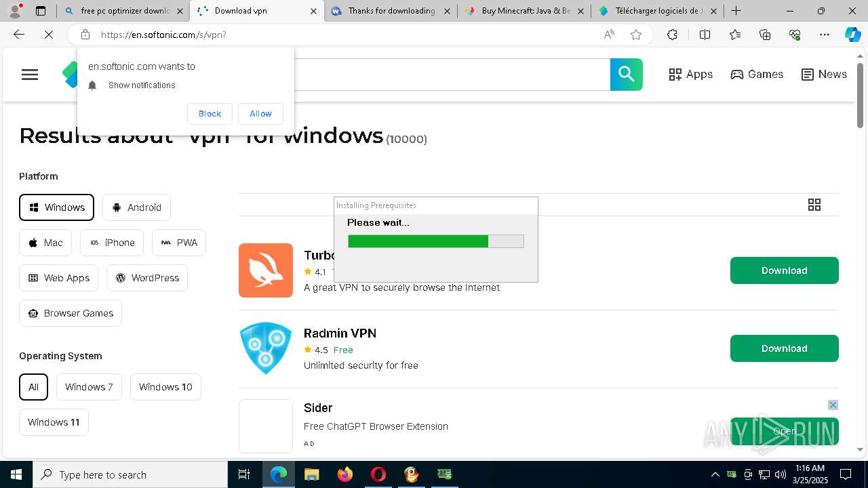Select the WordPress platform filter
This screenshot has height=488, width=868.
pos(147,278)
